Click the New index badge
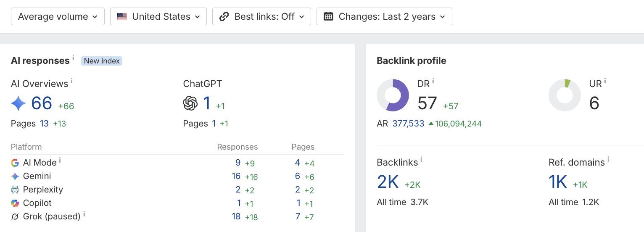 click(x=102, y=61)
